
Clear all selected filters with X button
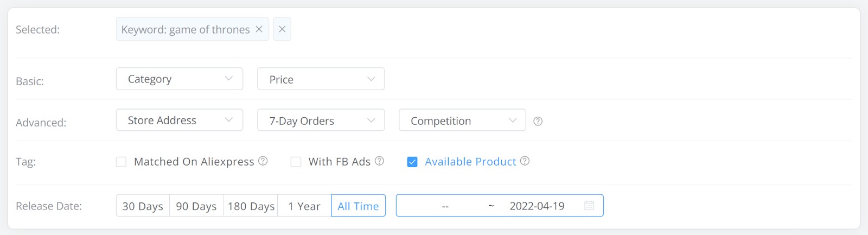(x=282, y=29)
